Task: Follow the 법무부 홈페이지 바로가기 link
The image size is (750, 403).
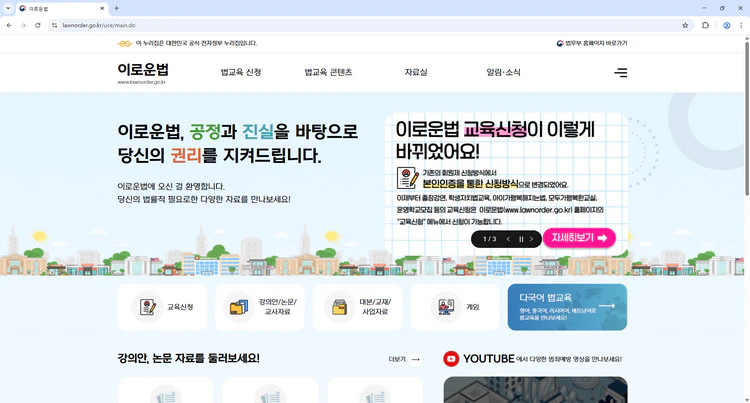Action: pyautogui.click(x=591, y=43)
